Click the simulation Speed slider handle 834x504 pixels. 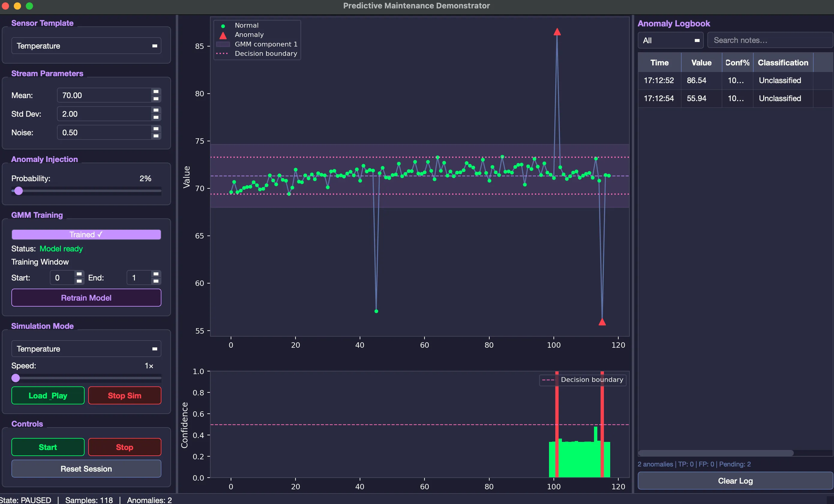pos(16,378)
